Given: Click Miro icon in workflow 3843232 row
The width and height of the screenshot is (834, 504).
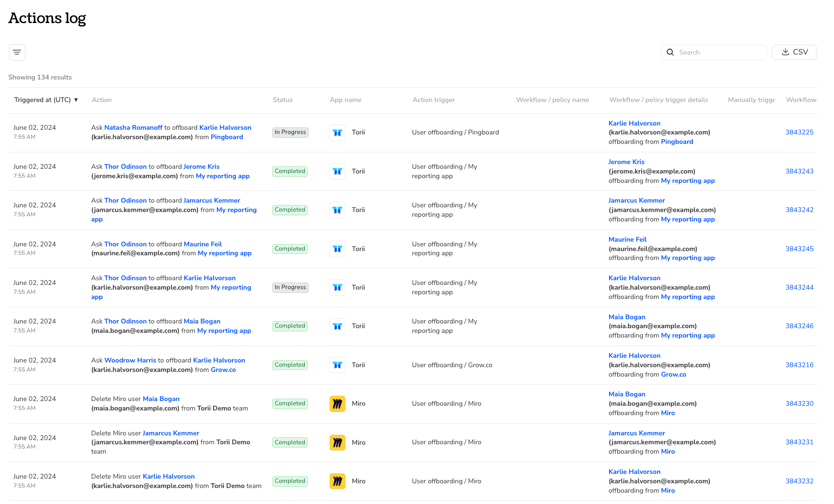Looking at the screenshot, I should pyautogui.click(x=337, y=481).
